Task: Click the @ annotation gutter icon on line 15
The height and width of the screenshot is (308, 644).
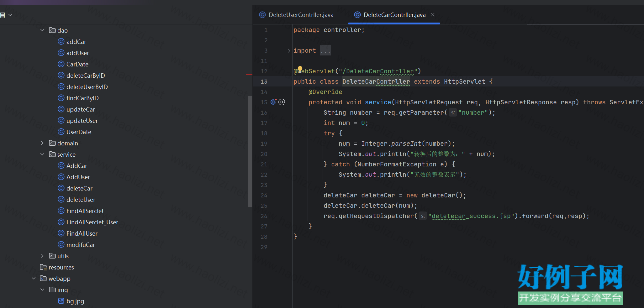Action: (282, 102)
